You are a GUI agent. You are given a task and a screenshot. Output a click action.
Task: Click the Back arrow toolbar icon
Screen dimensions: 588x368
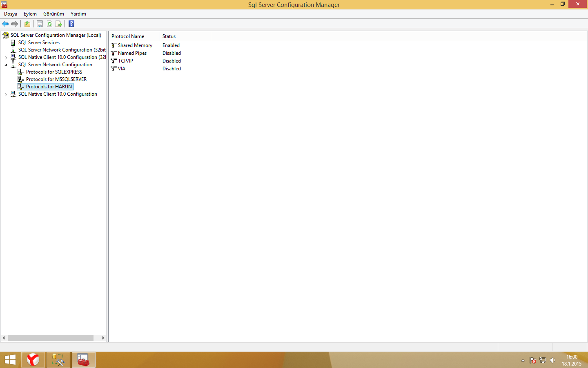(5, 24)
